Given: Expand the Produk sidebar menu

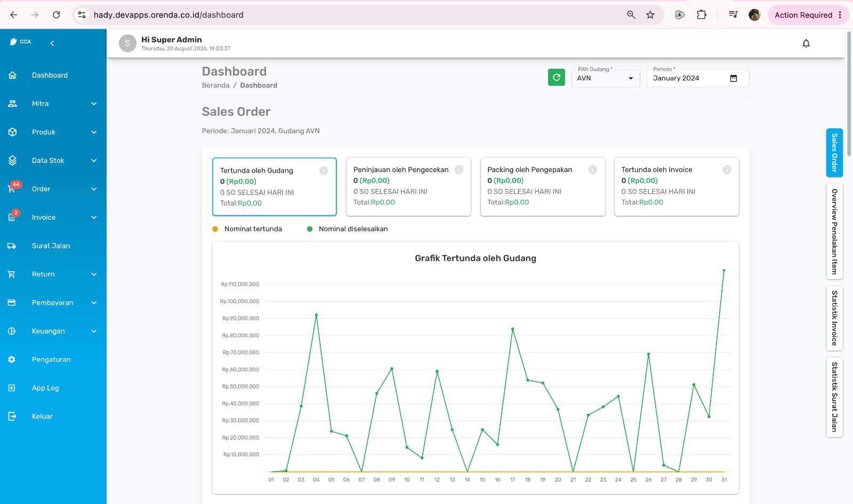Looking at the screenshot, I should pos(53,132).
